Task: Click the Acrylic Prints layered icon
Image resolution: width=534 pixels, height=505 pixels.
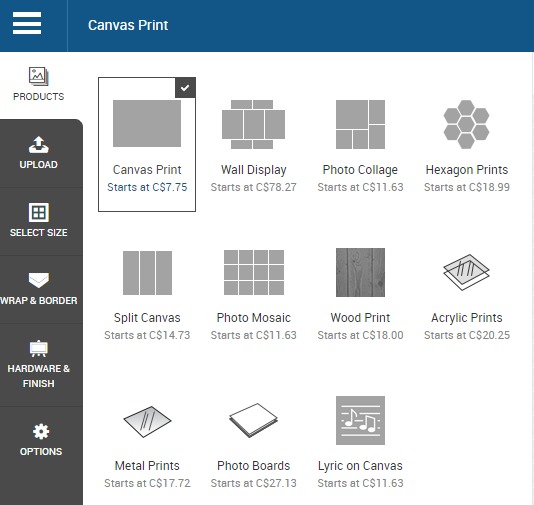Action: point(467,272)
